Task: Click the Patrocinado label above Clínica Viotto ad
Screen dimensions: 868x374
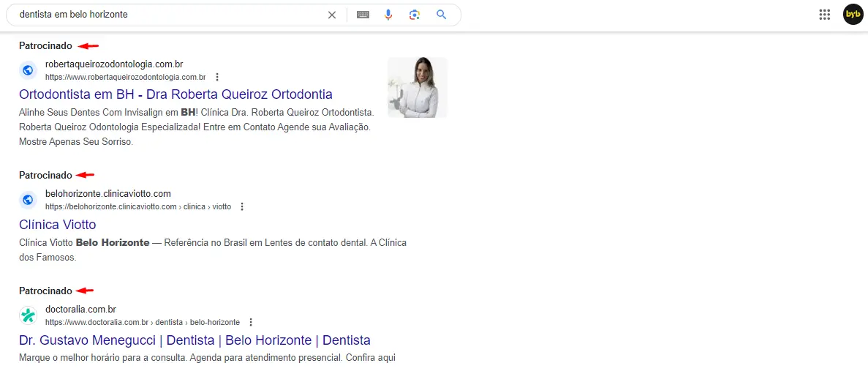Action: pos(45,175)
